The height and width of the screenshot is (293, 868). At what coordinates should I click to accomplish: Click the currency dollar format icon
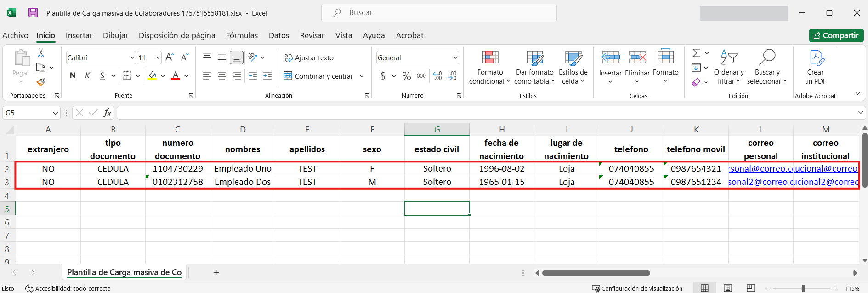pos(383,76)
